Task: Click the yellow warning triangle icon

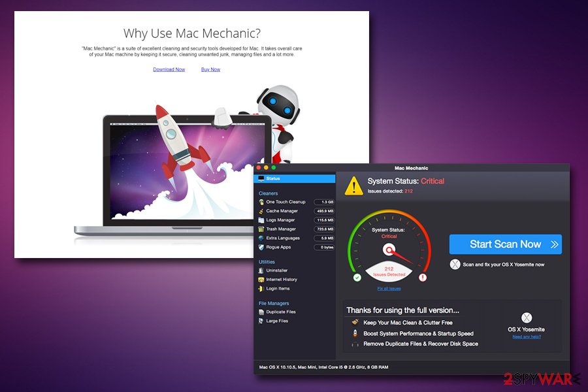Action: pyautogui.click(x=353, y=186)
